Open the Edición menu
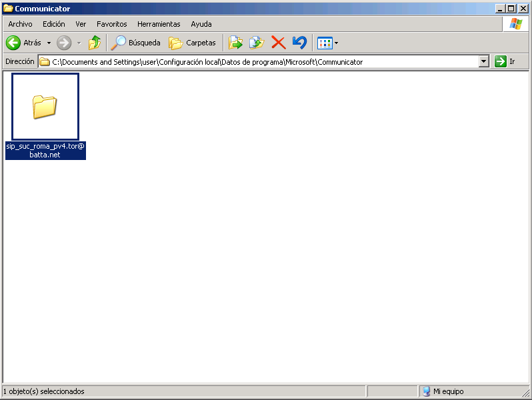Image resolution: width=532 pixels, height=400 pixels. [x=53, y=24]
